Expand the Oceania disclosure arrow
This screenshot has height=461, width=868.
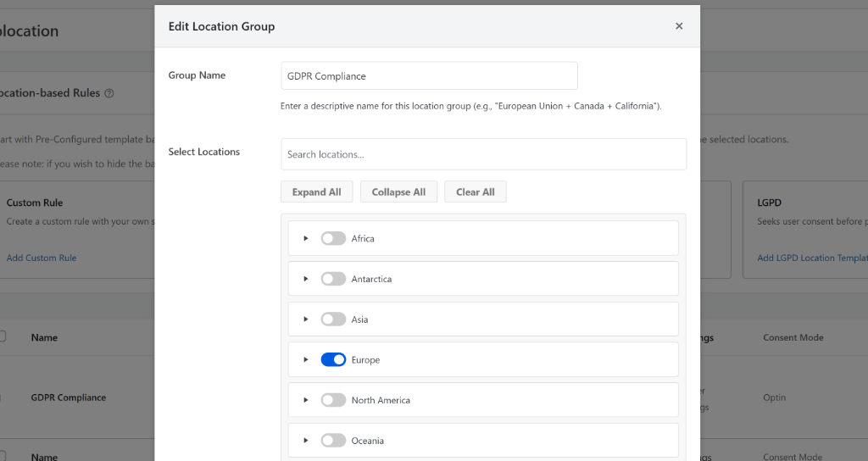[x=306, y=441]
